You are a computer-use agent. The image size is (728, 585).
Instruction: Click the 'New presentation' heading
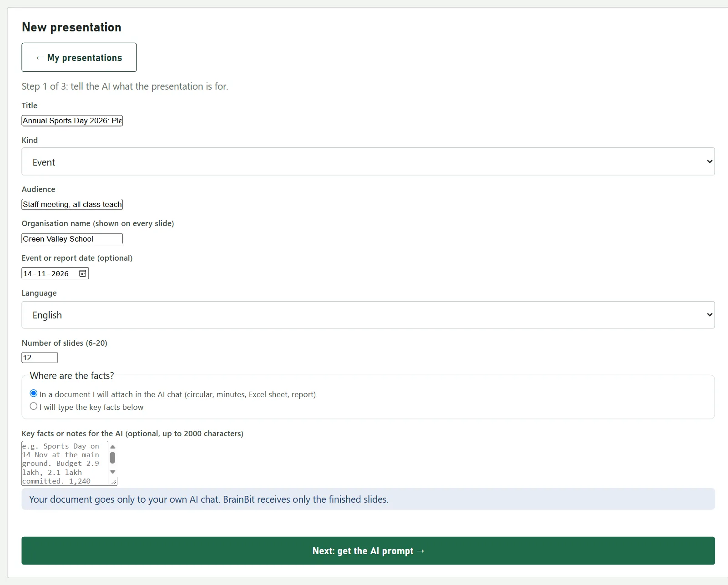(x=71, y=27)
